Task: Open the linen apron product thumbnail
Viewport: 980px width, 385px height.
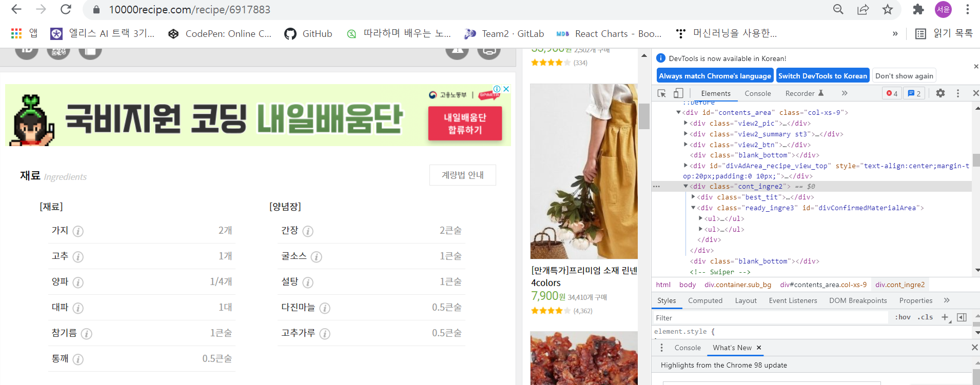Action: click(584, 171)
